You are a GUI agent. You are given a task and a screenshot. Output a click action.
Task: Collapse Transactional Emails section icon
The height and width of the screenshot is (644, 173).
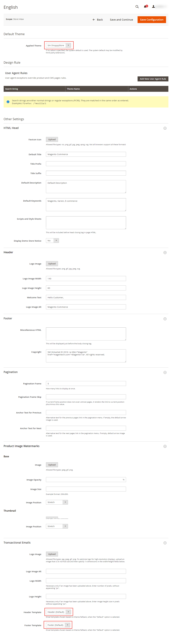coord(165,543)
